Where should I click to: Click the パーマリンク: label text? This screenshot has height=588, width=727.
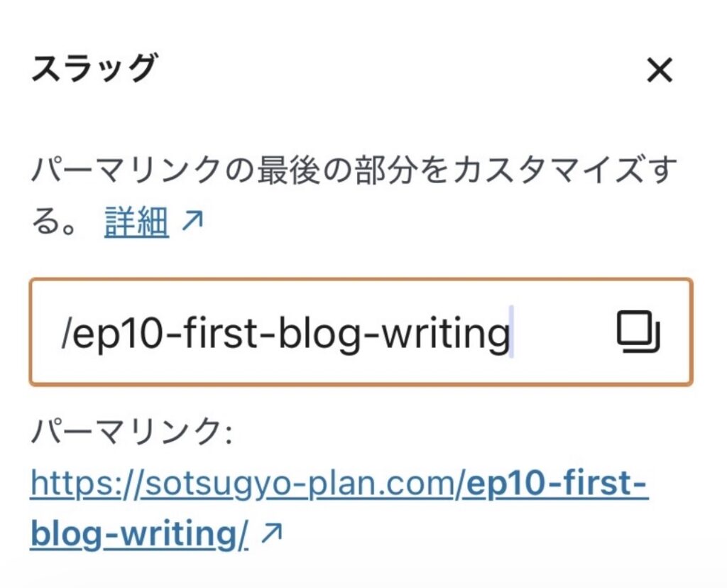131,432
